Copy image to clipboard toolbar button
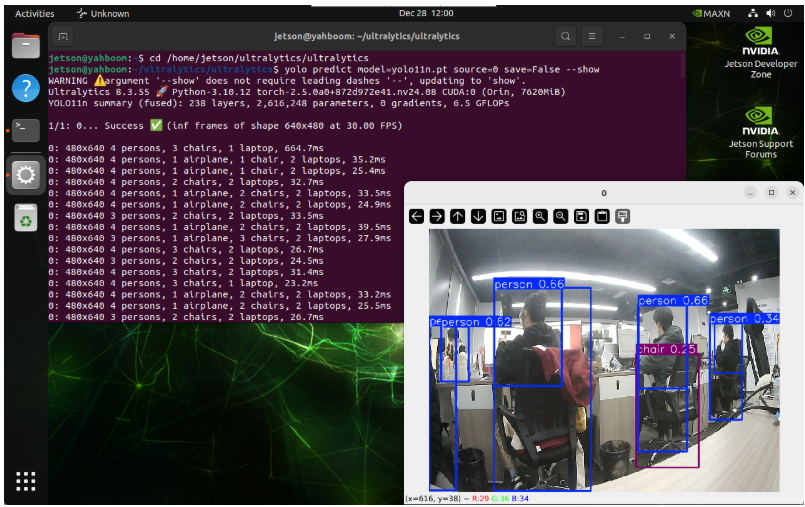This screenshot has height=507, width=805. coord(602,216)
